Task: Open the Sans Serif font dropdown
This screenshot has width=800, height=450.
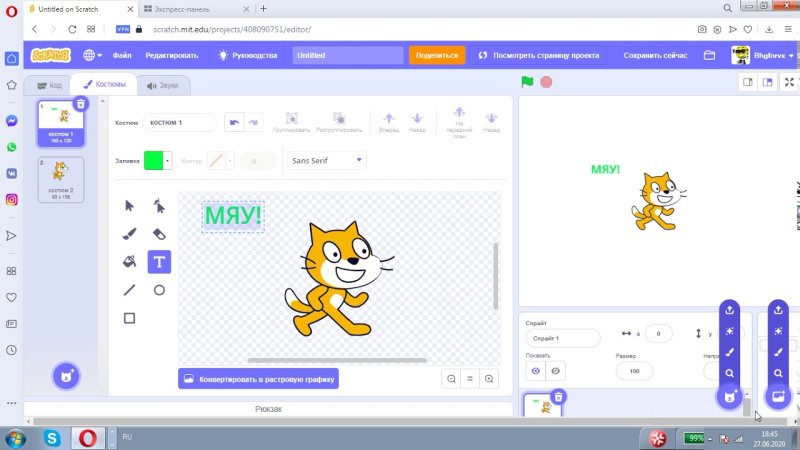Action: click(x=326, y=160)
